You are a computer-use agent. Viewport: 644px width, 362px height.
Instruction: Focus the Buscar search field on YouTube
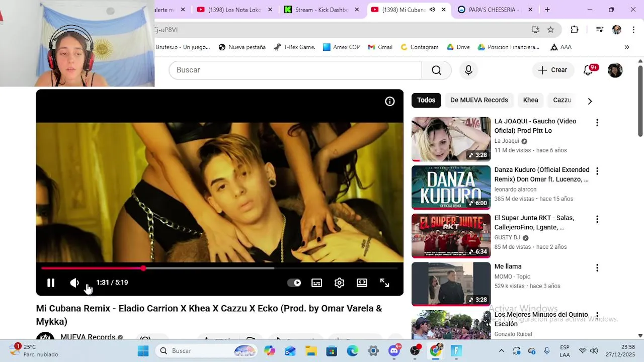click(x=295, y=70)
